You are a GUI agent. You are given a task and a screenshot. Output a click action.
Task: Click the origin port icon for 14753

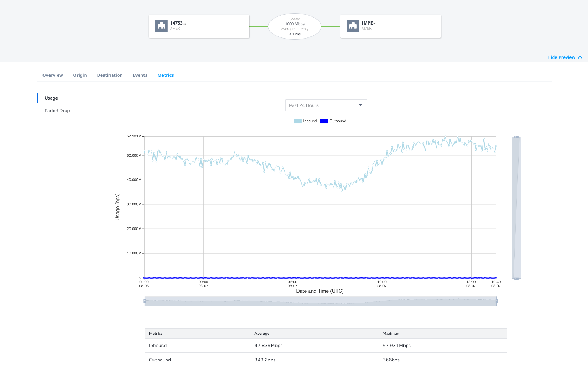tap(161, 26)
